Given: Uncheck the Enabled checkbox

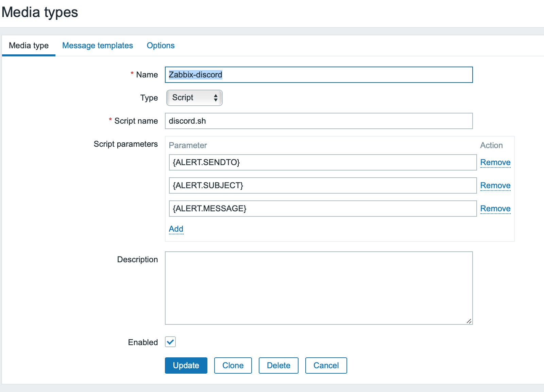Looking at the screenshot, I should 170,342.
